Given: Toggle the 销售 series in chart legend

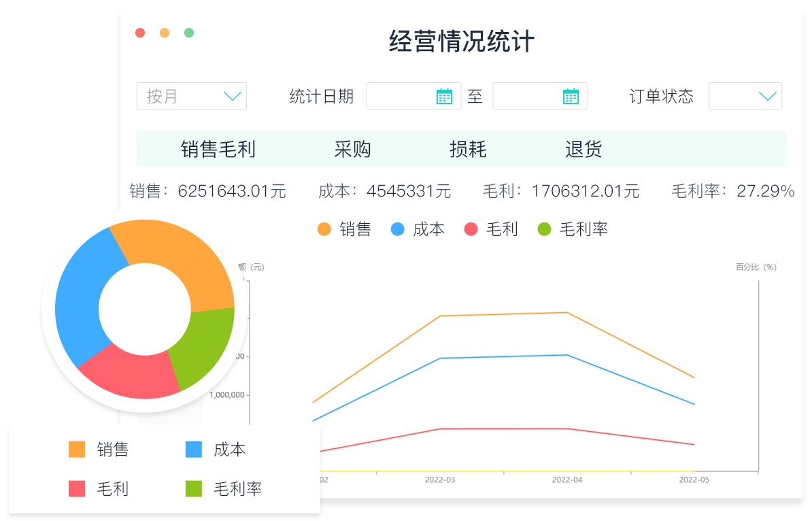Looking at the screenshot, I should 344,230.
